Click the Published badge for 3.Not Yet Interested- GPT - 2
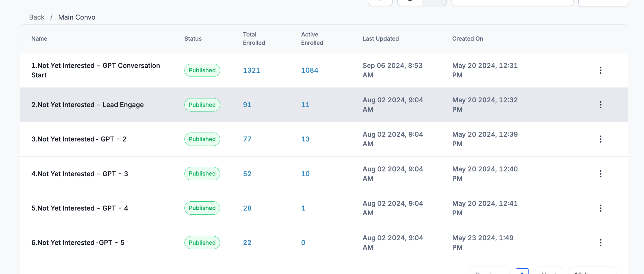Screen dimensions: 644x274 pos(202,139)
